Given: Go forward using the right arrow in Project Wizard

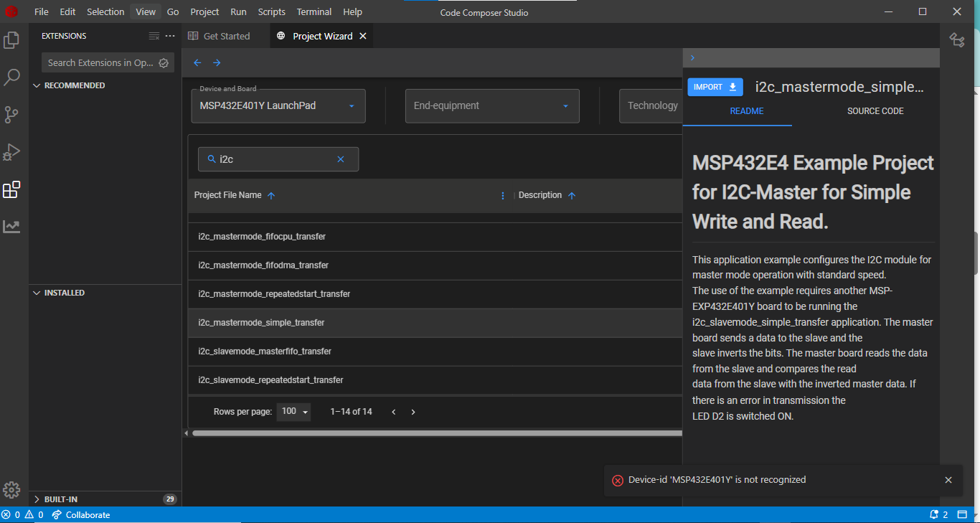Looking at the screenshot, I should pos(217,63).
